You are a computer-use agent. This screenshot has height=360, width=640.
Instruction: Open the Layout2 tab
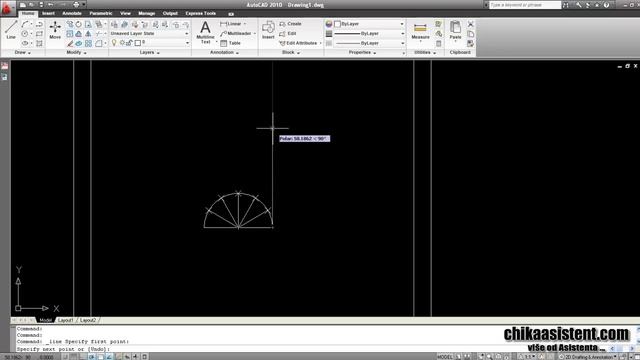tap(88, 320)
